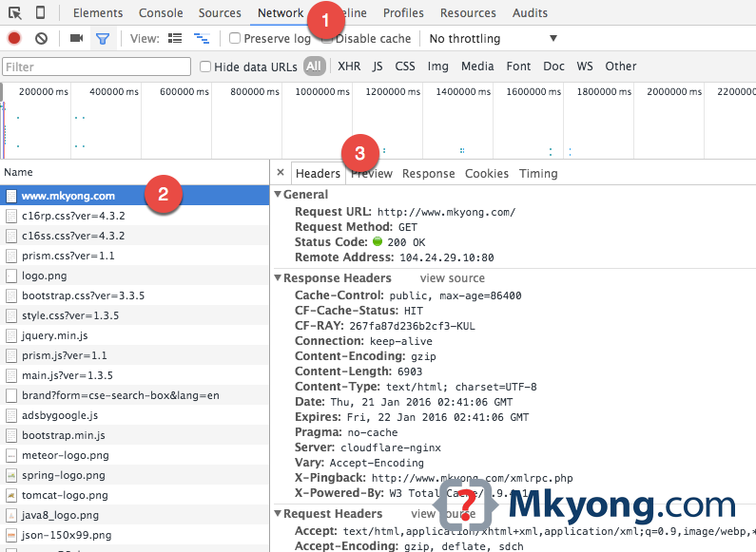This screenshot has height=552, width=756.
Task: Click inside the Filter text field
Action: click(x=96, y=67)
